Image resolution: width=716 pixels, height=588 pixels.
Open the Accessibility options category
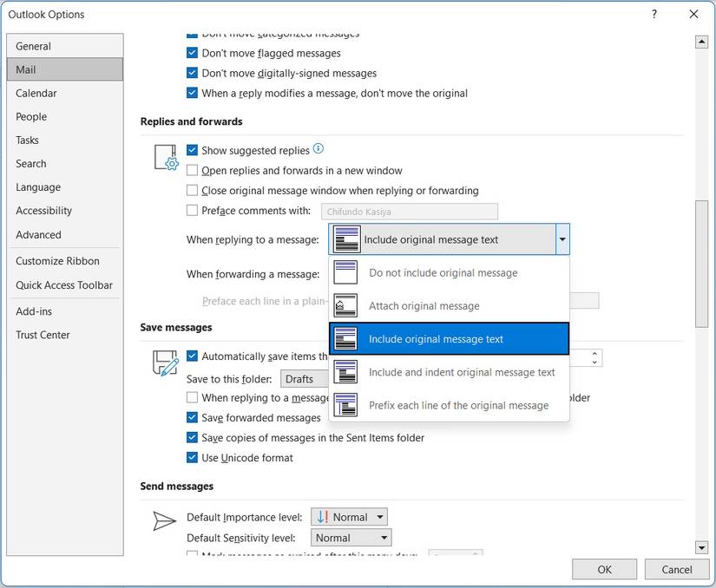65,210
